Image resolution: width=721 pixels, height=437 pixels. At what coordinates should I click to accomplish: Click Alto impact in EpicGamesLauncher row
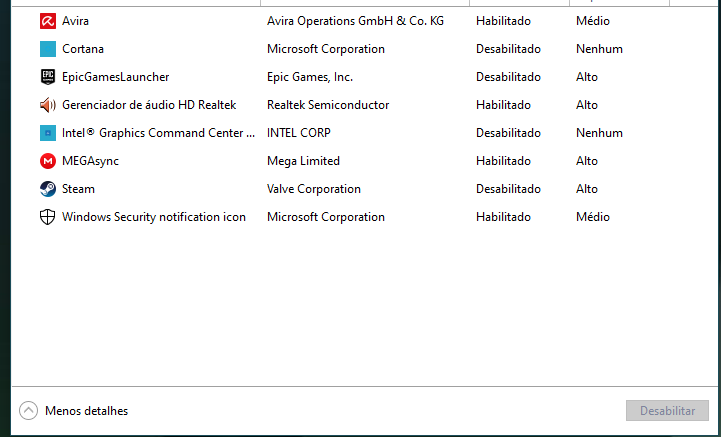pyautogui.click(x=587, y=77)
